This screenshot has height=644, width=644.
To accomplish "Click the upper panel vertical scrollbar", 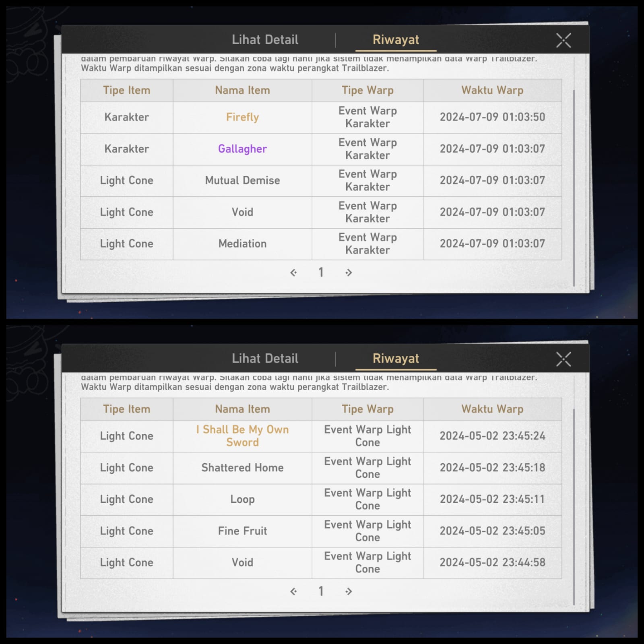I will tap(574, 188).
